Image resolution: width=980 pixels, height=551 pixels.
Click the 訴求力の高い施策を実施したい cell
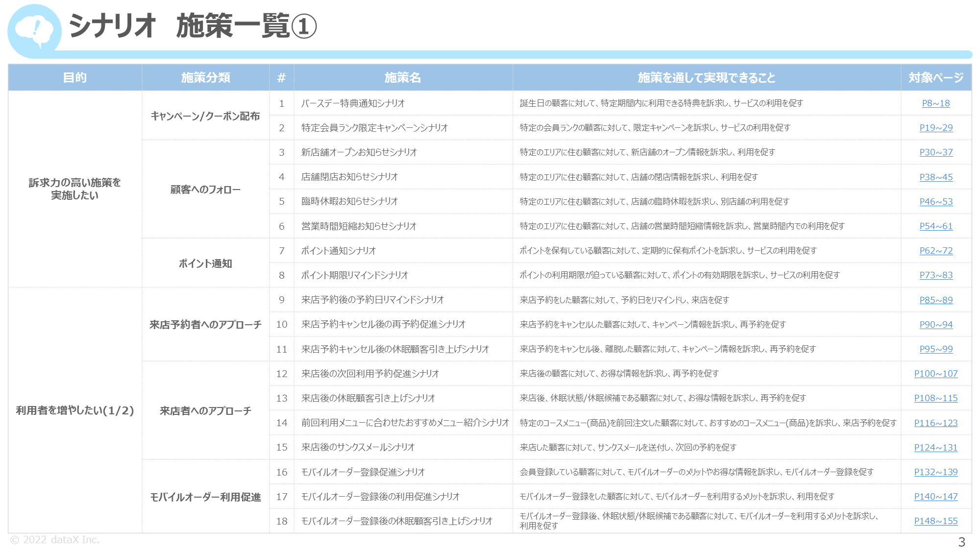75,189
